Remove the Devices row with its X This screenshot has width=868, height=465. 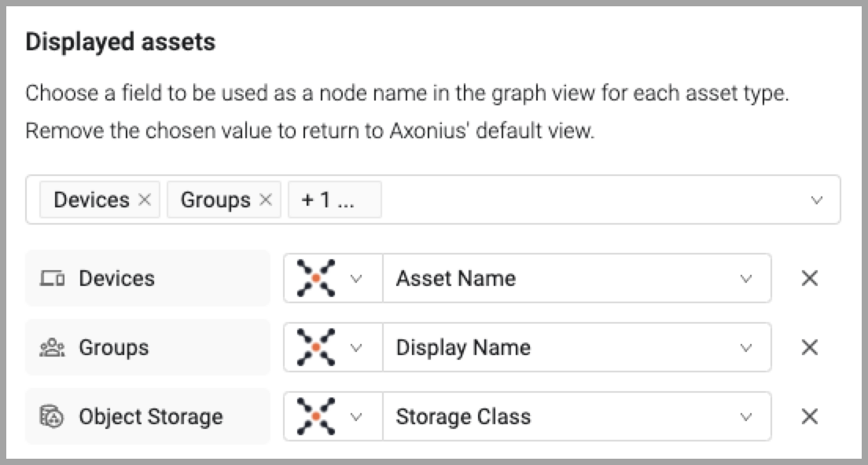tap(809, 279)
